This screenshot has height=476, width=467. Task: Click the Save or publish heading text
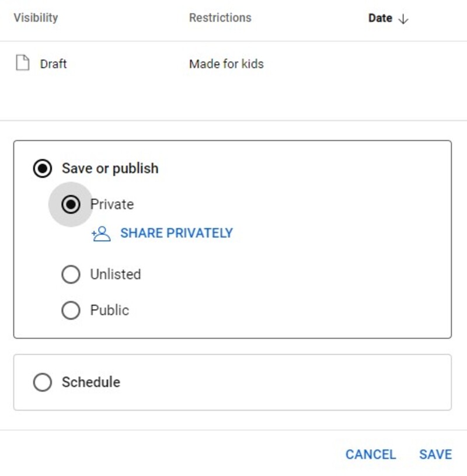110,169
